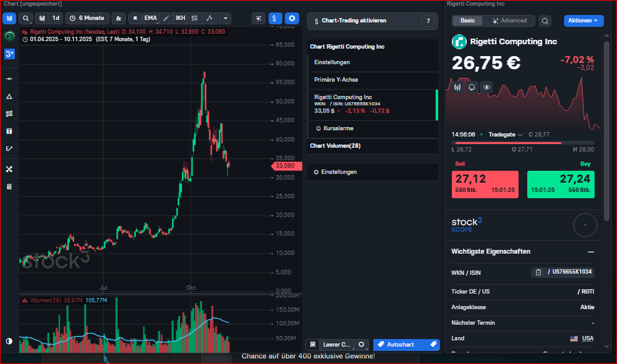Open the Tradegate exchange selector
This screenshot has height=364, width=617.
[505, 135]
